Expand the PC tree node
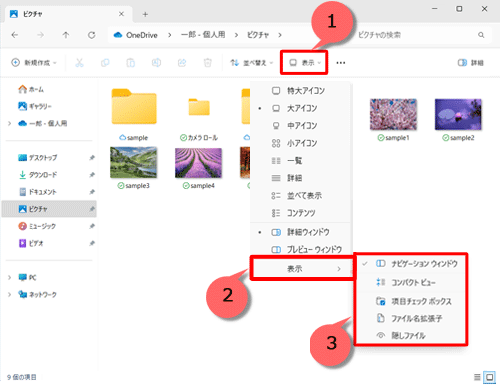This screenshot has width=500, height=388. click(x=9, y=277)
